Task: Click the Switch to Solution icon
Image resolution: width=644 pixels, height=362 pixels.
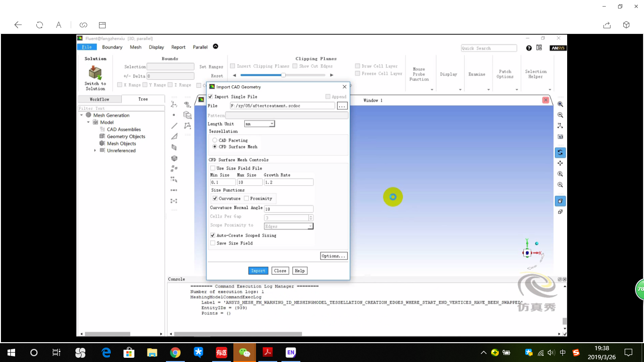Action: pos(95,73)
